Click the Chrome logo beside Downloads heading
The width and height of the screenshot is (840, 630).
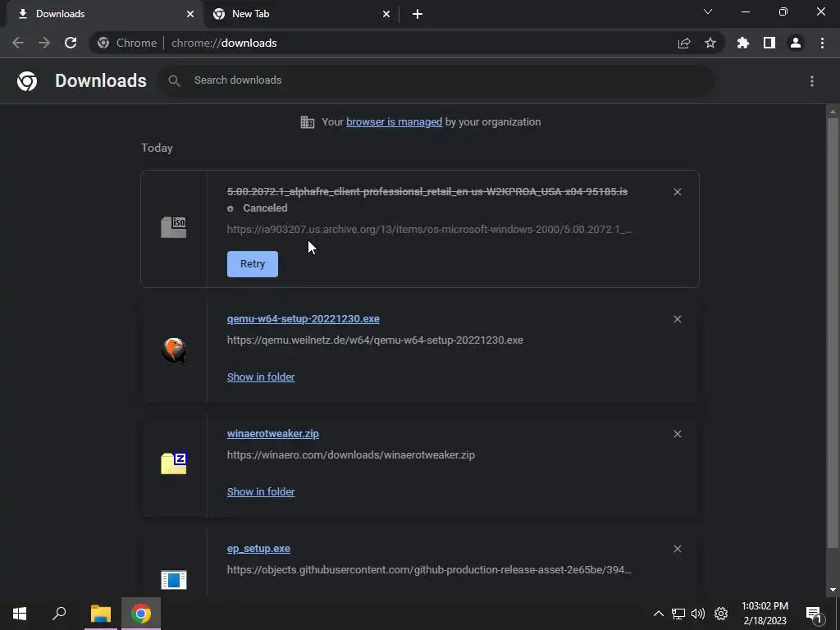click(x=27, y=81)
